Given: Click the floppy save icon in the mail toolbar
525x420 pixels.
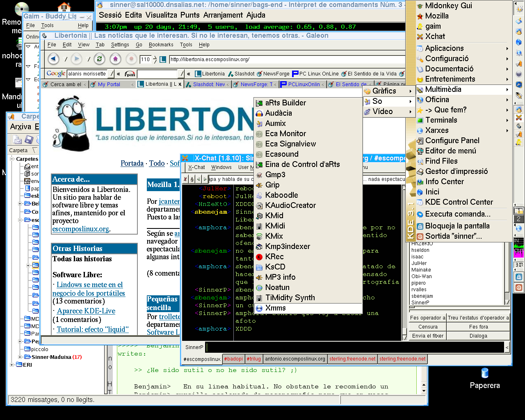Looking at the screenshot, I should pos(29,140).
